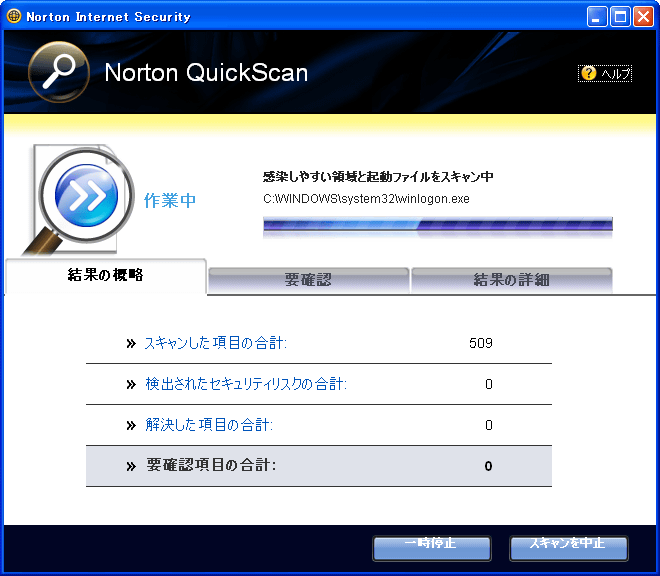Click the scanned count value 509
This screenshot has height=576, width=660.
tap(481, 343)
